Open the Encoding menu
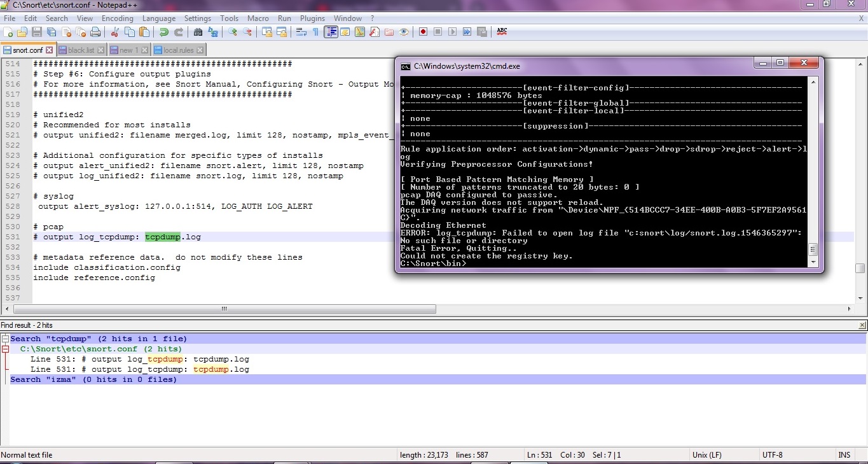This screenshot has height=464, width=868. 117,18
